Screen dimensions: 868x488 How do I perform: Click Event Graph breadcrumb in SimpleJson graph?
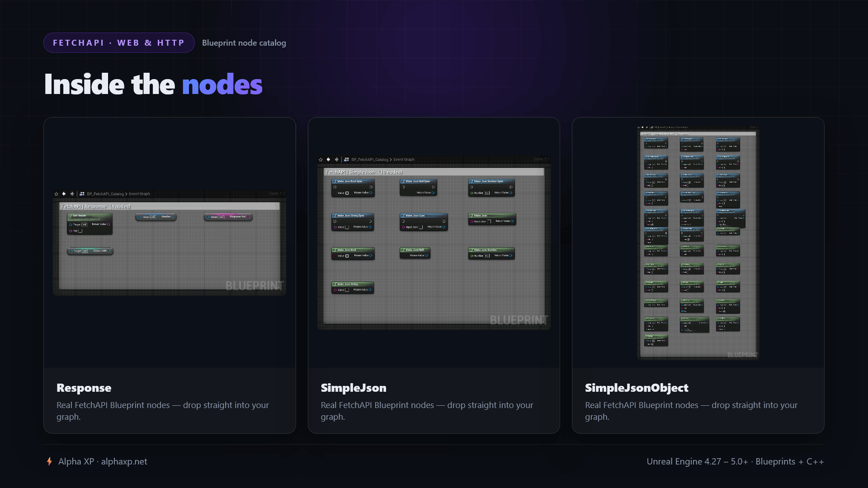pos(404,160)
